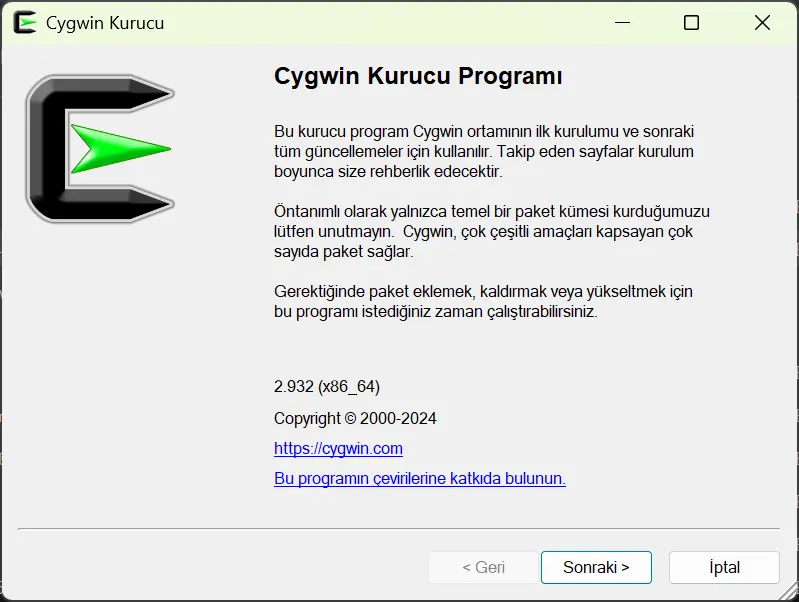Close the Cygwin Kurucu window
This screenshot has height=602, width=799.
coord(762,22)
